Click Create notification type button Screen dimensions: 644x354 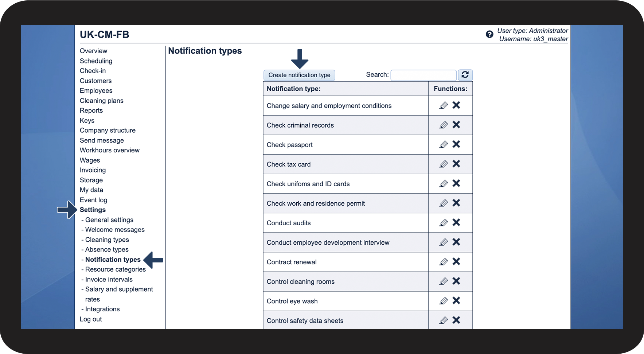299,75
